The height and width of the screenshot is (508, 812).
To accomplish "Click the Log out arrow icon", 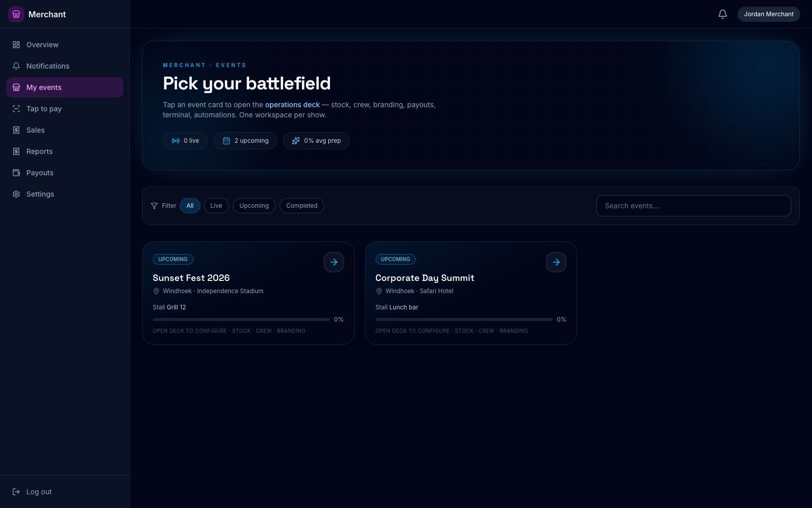I will (x=16, y=492).
